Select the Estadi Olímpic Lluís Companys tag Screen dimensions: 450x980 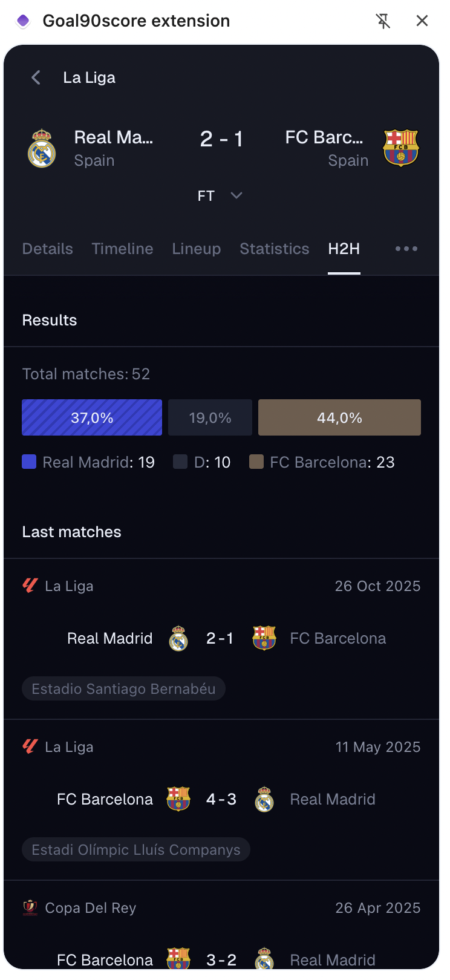click(135, 849)
